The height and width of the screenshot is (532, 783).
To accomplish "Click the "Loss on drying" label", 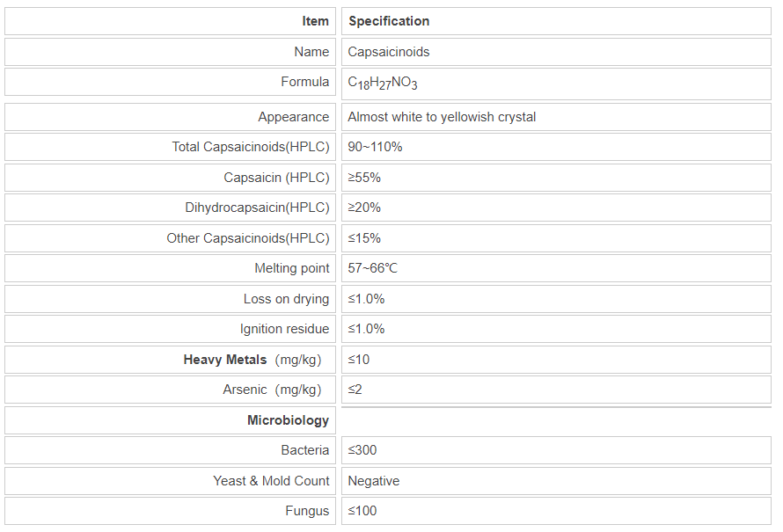I will 286,299.
